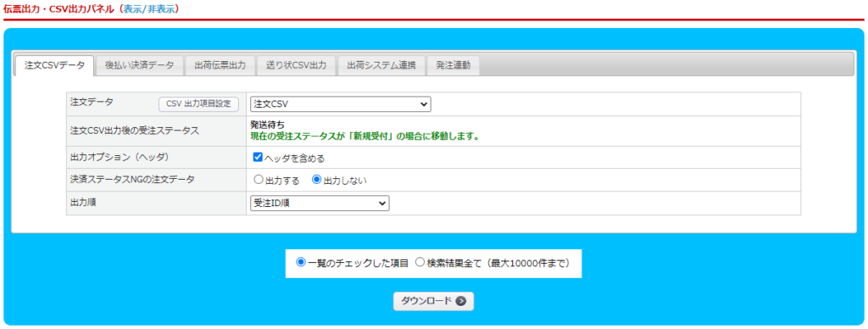The image size is (868, 329).
Task: Go to the 送り状CSV出力 tab
Action: click(297, 65)
